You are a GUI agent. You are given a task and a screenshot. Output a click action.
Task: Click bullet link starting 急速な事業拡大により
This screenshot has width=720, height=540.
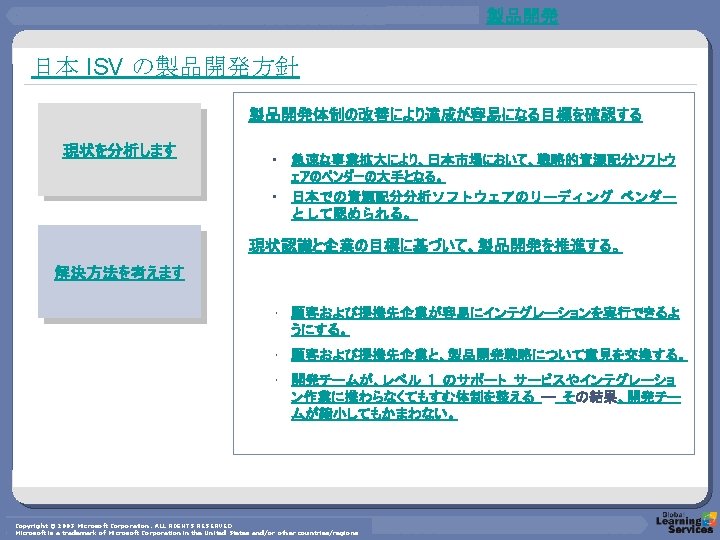click(x=483, y=168)
